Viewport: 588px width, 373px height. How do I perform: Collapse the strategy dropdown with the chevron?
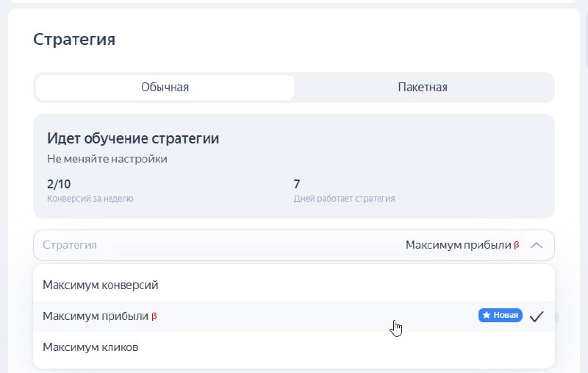pyautogui.click(x=537, y=245)
